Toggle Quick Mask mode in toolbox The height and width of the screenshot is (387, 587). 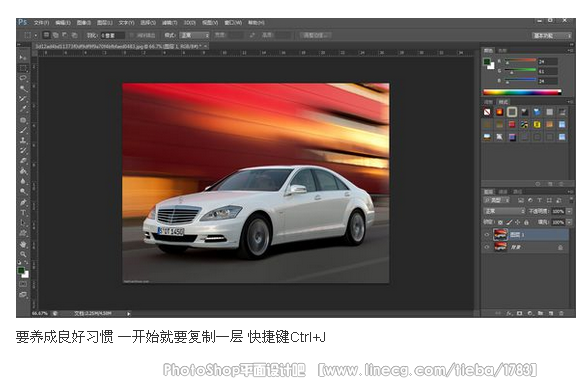tap(23, 284)
